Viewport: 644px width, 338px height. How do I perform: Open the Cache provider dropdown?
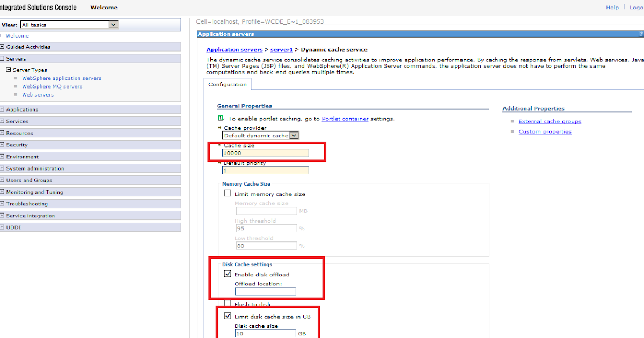tap(294, 135)
